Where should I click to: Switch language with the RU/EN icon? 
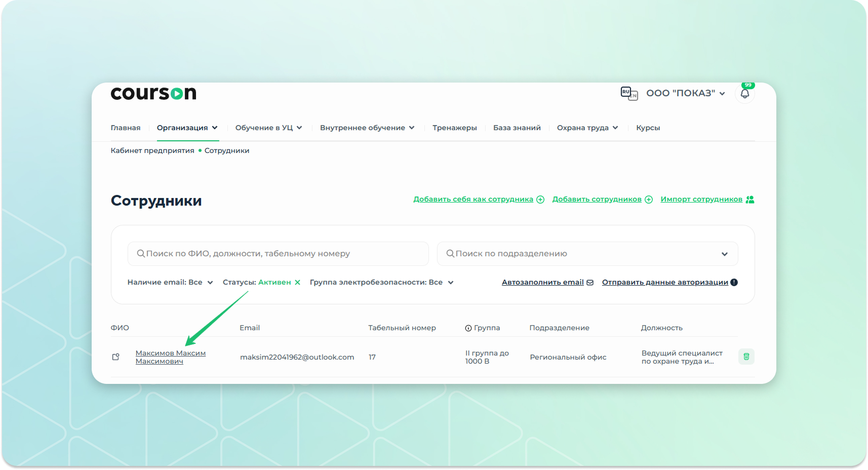click(x=628, y=93)
